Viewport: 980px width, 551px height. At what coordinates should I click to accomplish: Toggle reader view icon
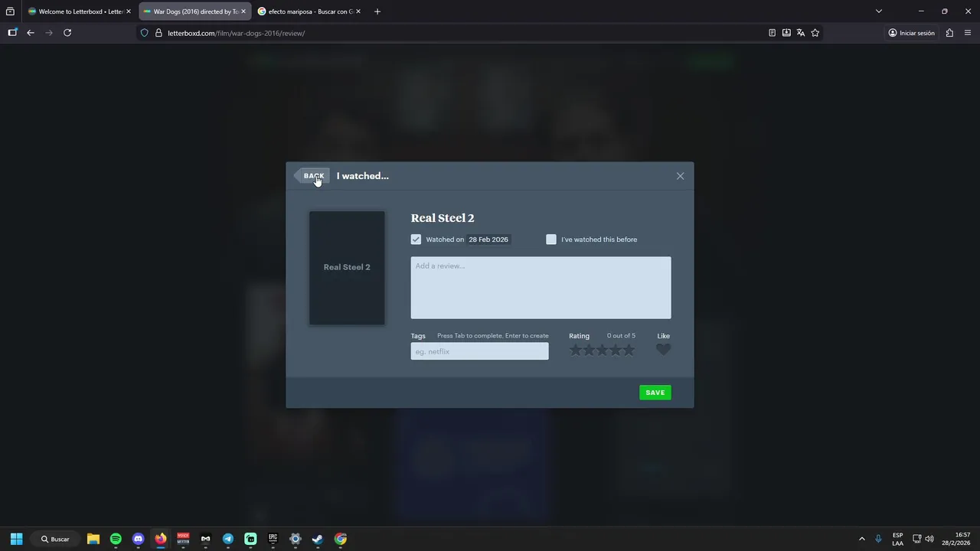click(772, 33)
